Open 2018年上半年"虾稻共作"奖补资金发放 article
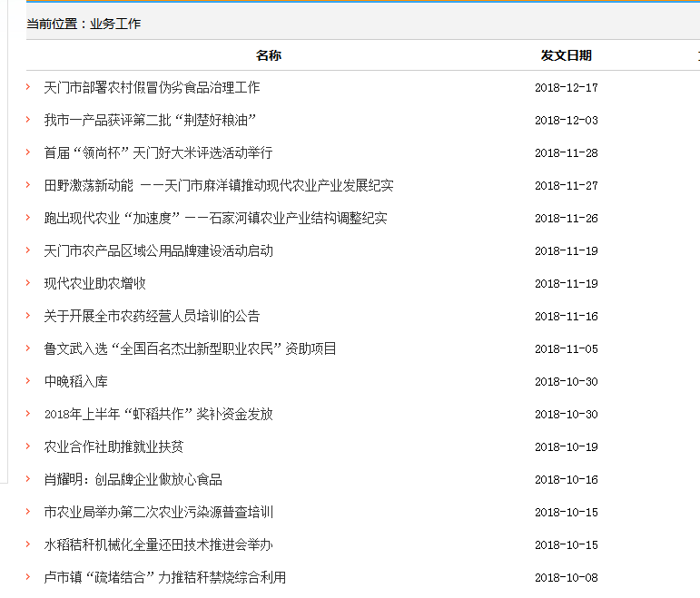Screen dimensions: 700x598 158,414
